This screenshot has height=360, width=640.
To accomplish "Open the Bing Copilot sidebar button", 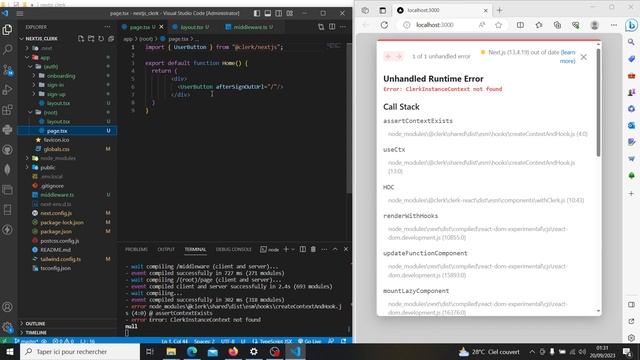I will [x=631, y=25].
